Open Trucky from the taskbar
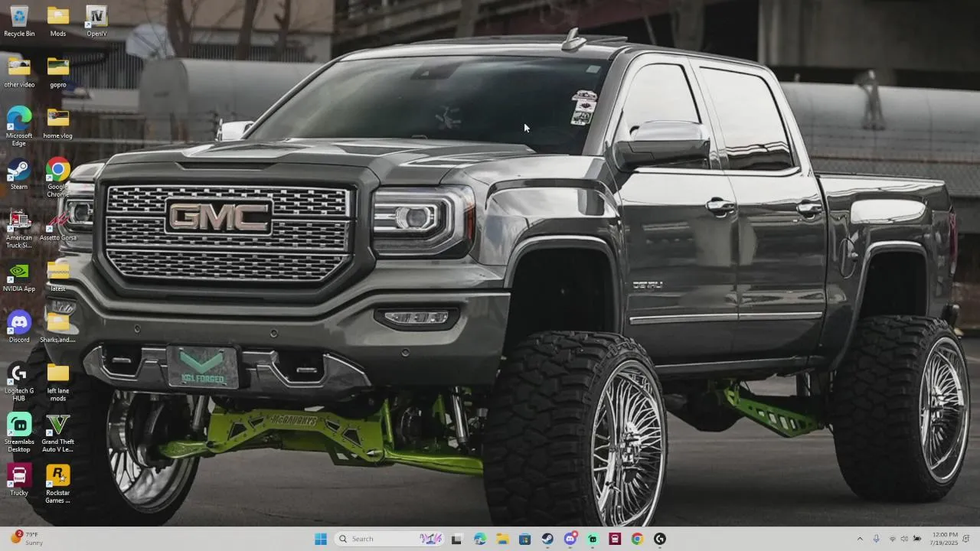Screen dimensions: 980x551 pos(615,539)
